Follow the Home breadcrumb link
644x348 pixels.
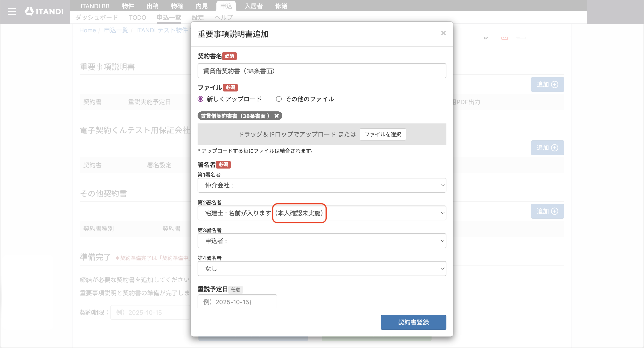click(x=87, y=30)
